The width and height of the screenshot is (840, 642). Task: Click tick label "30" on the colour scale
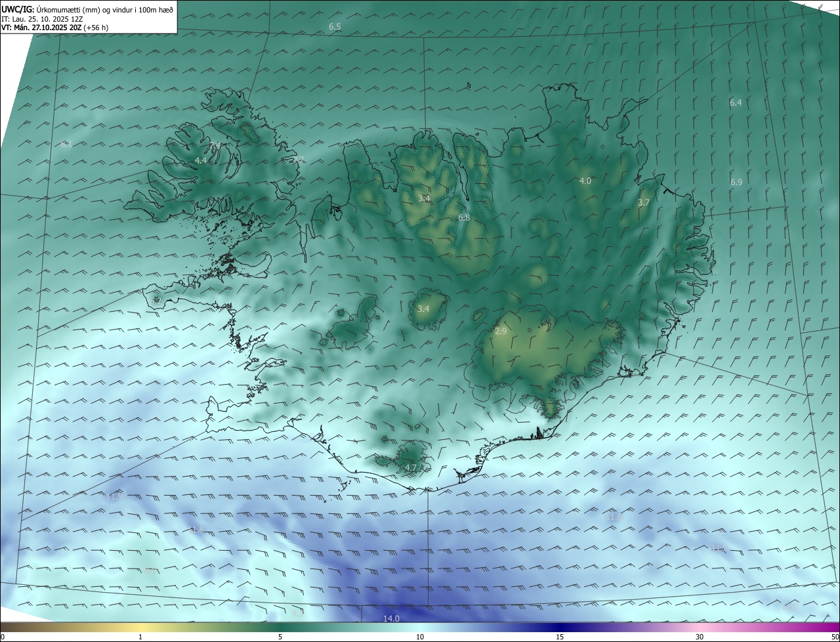coord(700,637)
